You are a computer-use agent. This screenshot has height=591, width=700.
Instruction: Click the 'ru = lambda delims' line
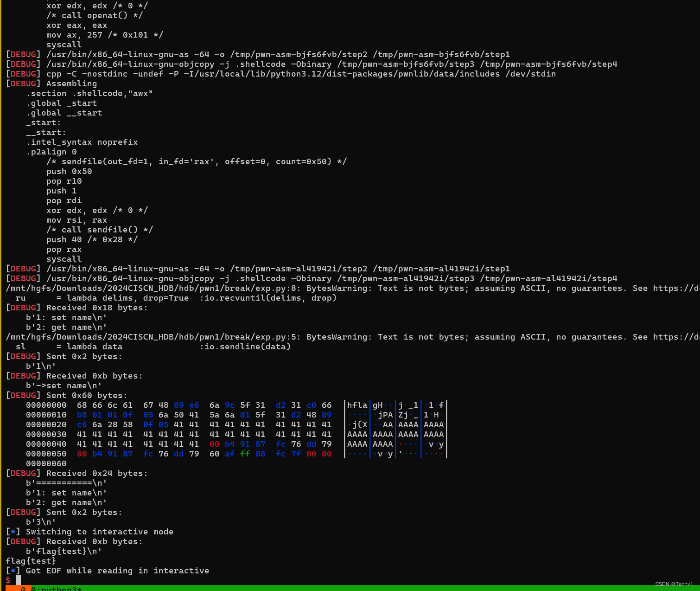pos(176,298)
